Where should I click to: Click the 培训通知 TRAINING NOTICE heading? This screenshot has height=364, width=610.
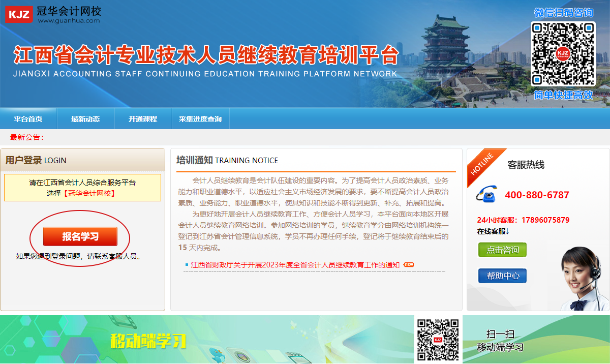[227, 160]
